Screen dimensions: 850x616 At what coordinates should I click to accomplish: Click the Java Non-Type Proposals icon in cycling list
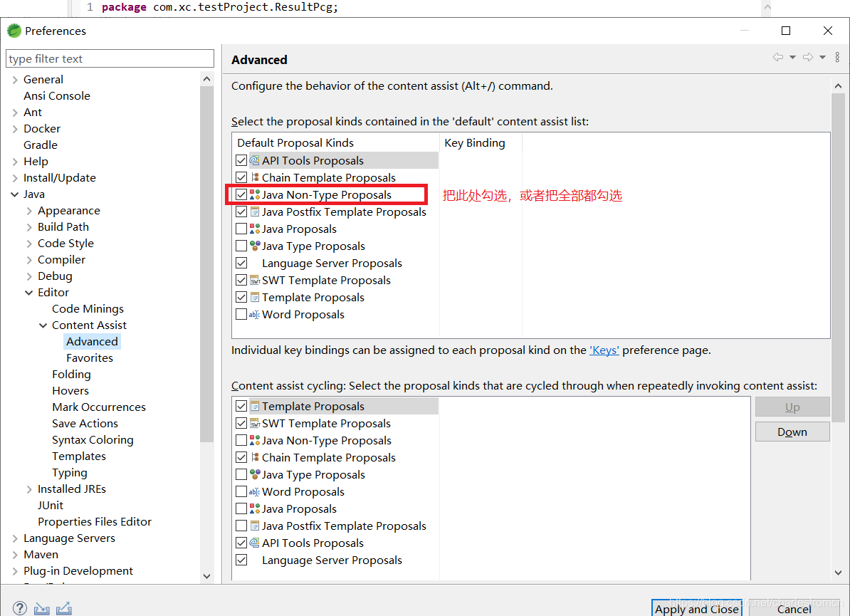tap(255, 440)
